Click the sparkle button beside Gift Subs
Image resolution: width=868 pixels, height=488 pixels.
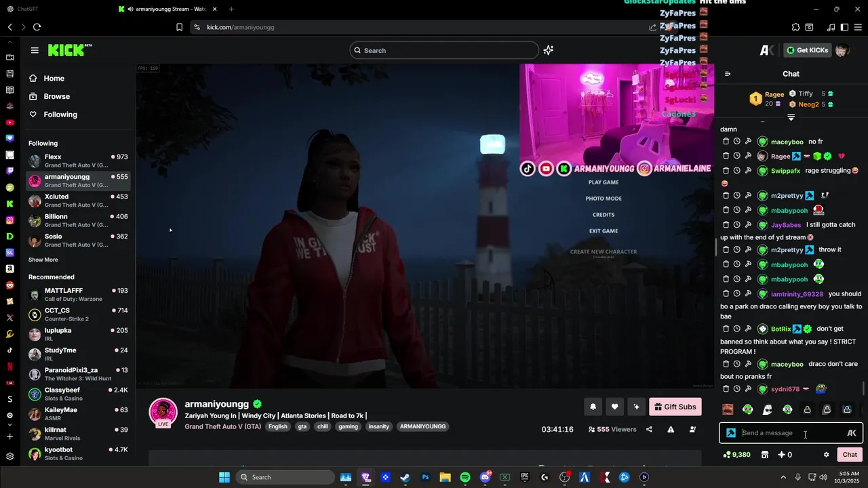tap(636, 407)
